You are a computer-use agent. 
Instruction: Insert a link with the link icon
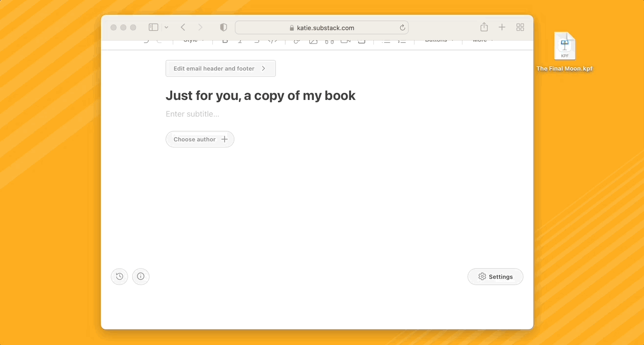tap(297, 41)
